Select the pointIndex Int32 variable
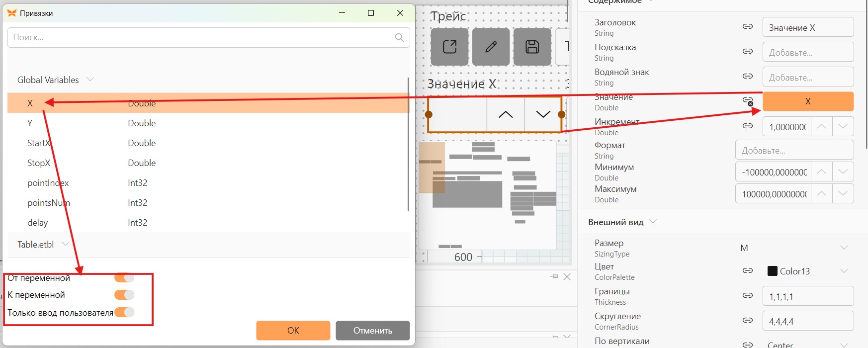868x348 pixels. tap(208, 183)
